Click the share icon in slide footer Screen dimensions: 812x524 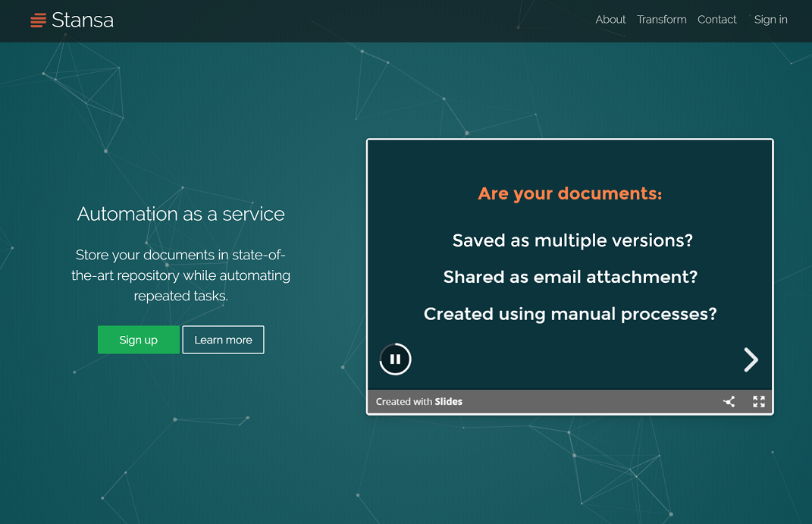tap(729, 402)
